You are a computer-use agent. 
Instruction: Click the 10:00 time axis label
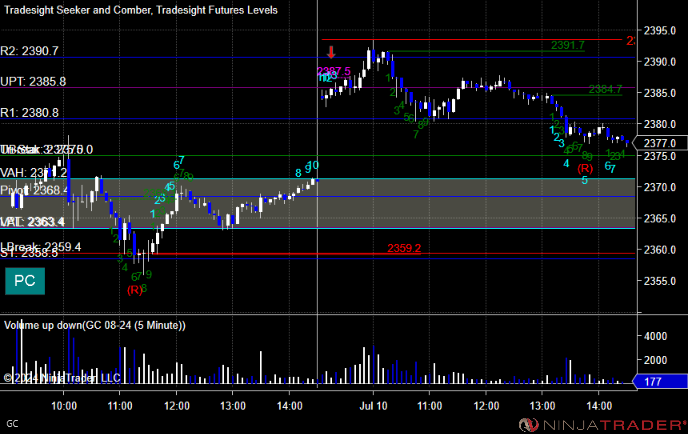click(x=64, y=405)
